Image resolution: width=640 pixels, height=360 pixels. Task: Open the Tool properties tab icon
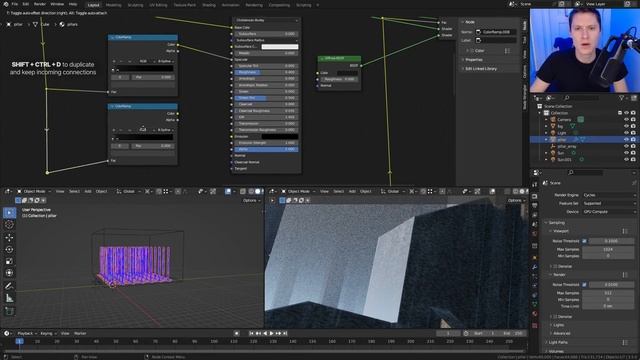point(535,184)
